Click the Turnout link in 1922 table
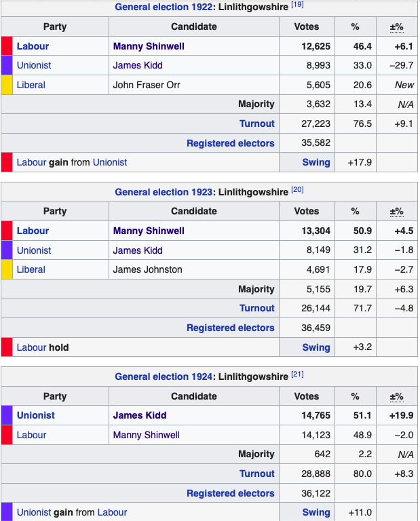420x521 pixels. coord(257,124)
